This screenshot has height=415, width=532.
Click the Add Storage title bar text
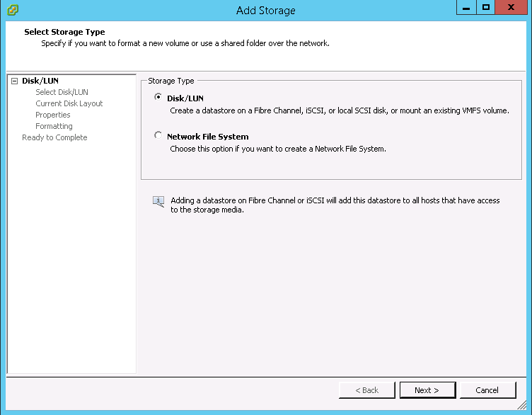click(266, 10)
